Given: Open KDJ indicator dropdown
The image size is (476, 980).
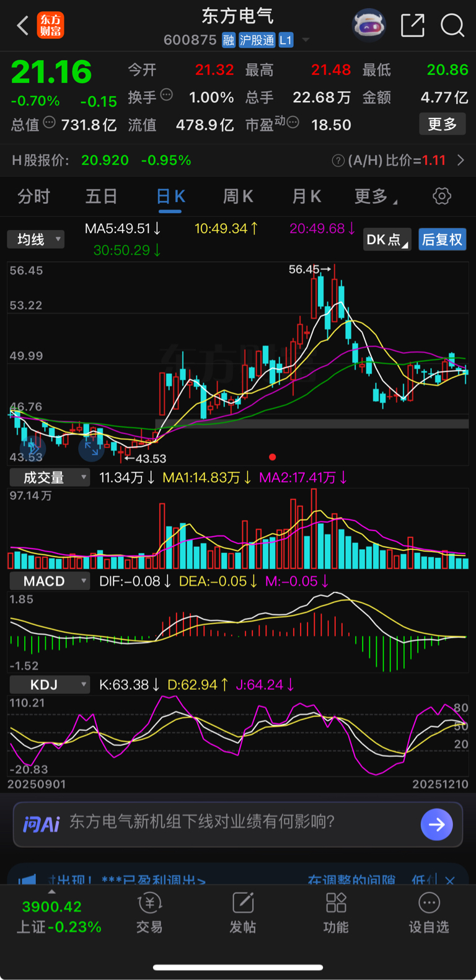Looking at the screenshot, I should [x=50, y=684].
